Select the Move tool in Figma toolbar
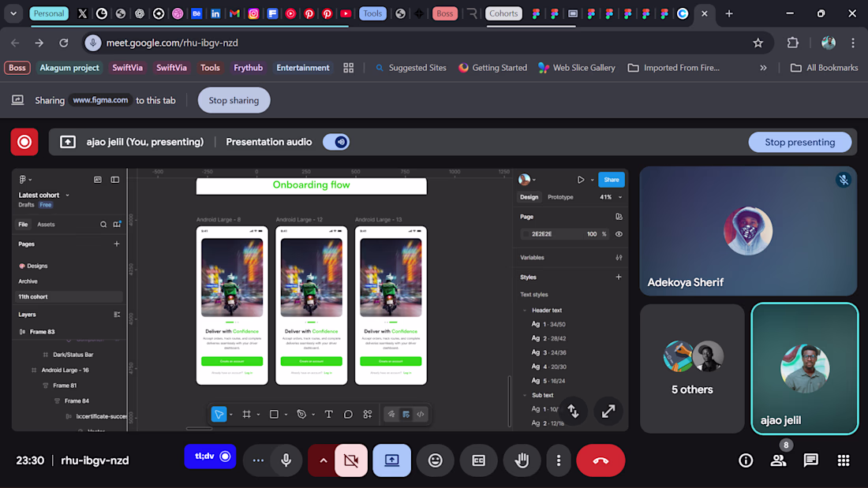Viewport: 868px width, 488px height. [x=219, y=414]
